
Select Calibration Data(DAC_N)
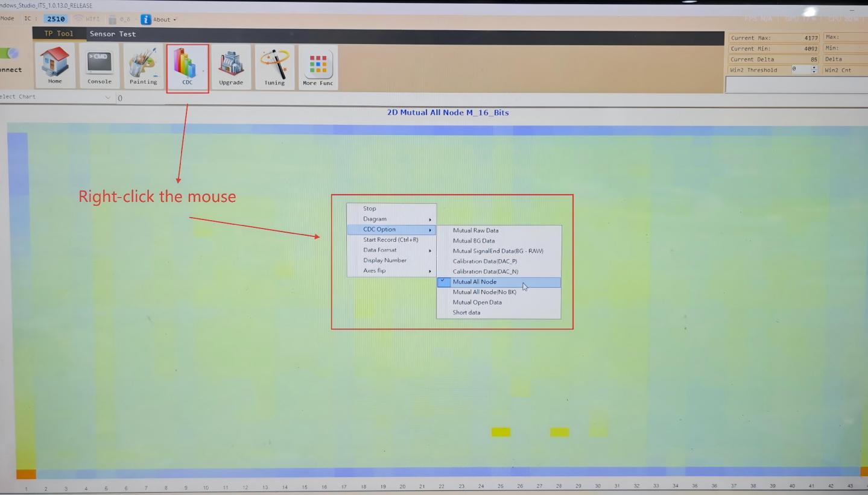pos(499,271)
